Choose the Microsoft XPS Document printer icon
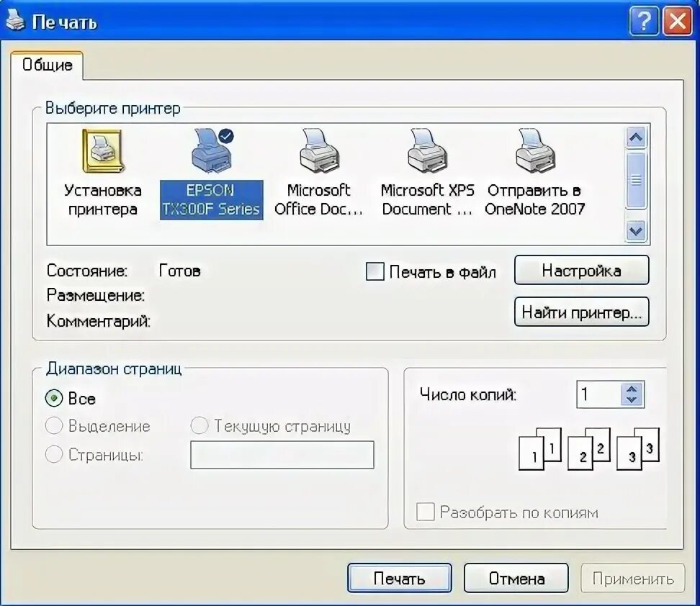The width and height of the screenshot is (700, 606). 427,152
